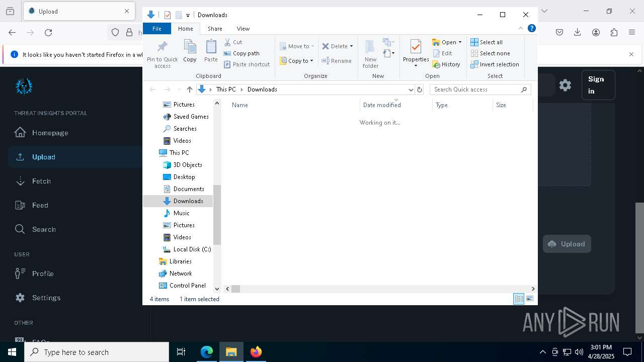The height and width of the screenshot is (362, 644).
Task: Click the Sign in button
Action: click(x=598, y=85)
